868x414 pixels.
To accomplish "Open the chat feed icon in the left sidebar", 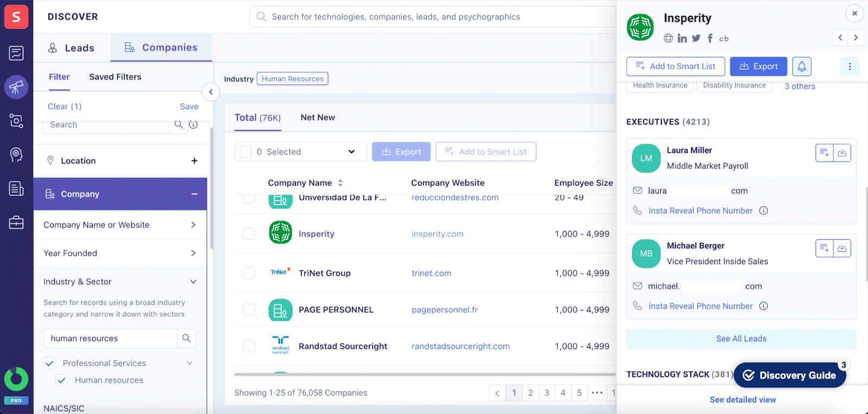I will click(x=16, y=53).
